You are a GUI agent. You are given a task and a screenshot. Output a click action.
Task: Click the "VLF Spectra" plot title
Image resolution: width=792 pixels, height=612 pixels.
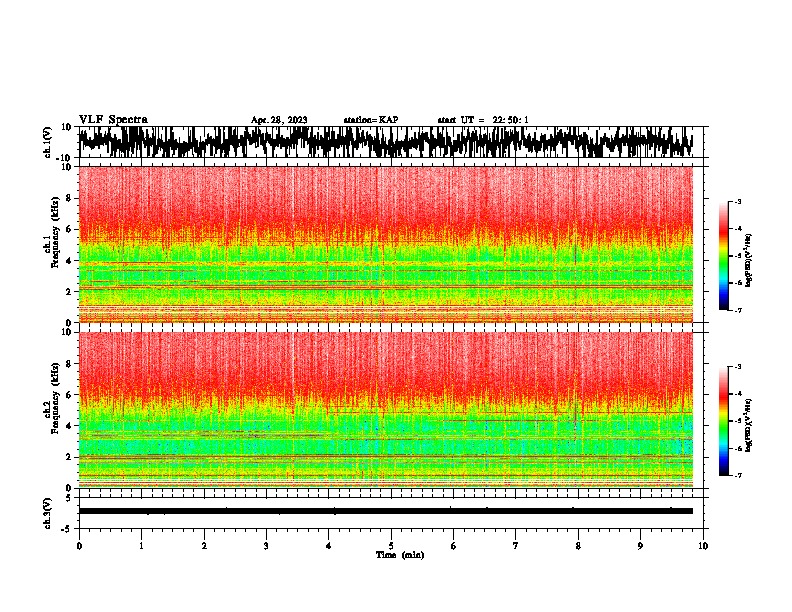113,120
